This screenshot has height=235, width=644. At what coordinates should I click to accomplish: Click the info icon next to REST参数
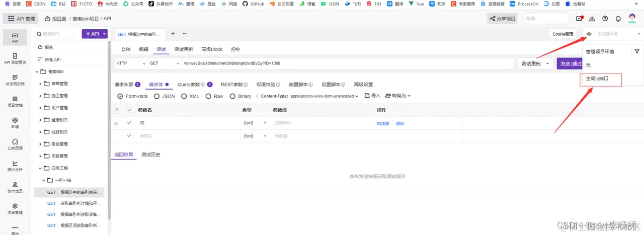tap(247, 85)
